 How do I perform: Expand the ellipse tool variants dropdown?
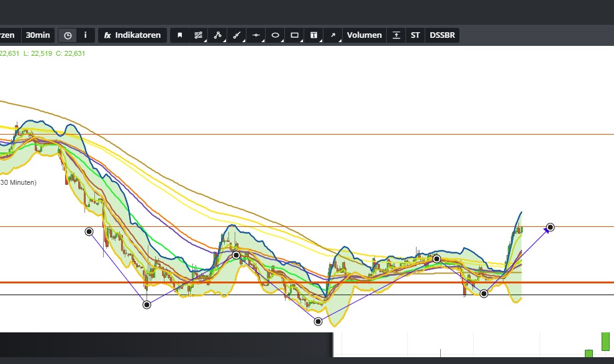[281, 42]
